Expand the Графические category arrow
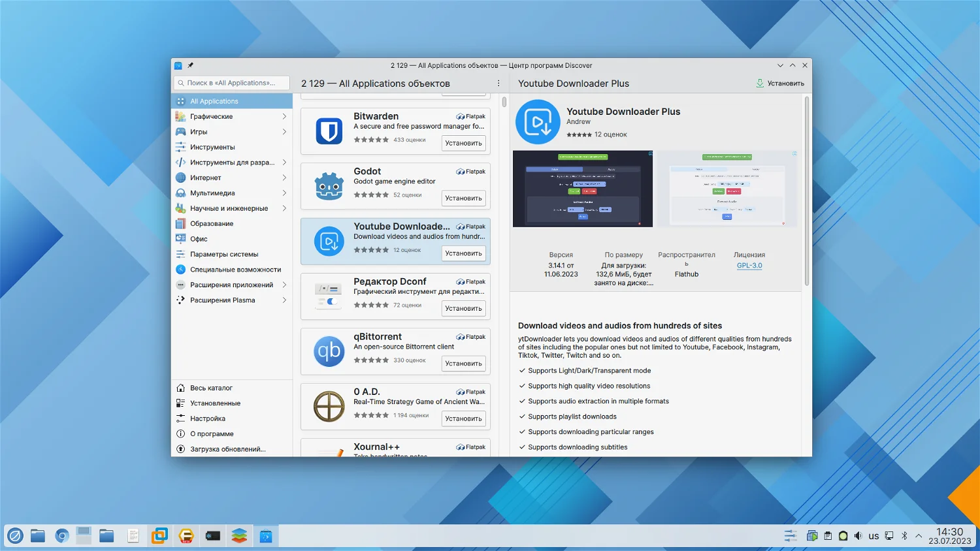980x551 pixels. [284, 116]
